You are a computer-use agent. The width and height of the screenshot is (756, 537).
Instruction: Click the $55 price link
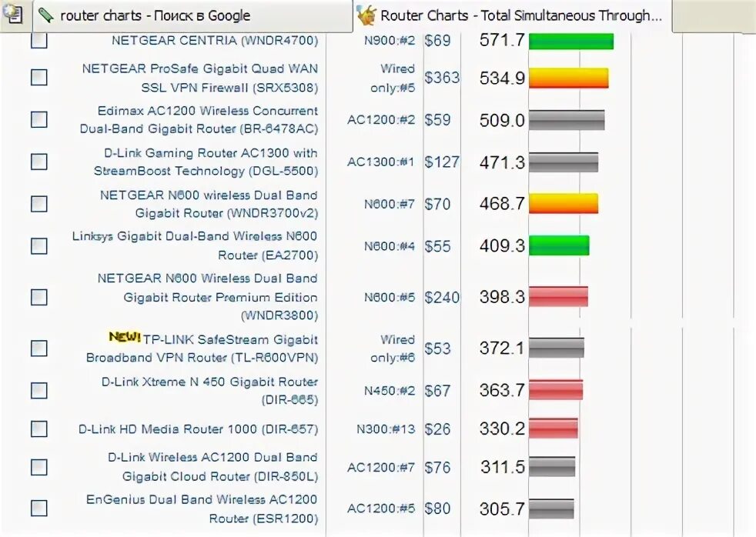pos(437,246)
